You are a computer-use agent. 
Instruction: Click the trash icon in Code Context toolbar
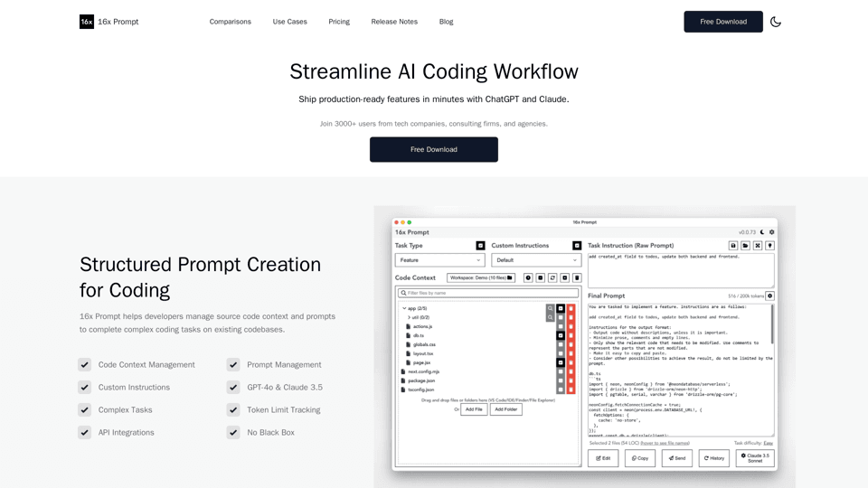coord(577,277)
